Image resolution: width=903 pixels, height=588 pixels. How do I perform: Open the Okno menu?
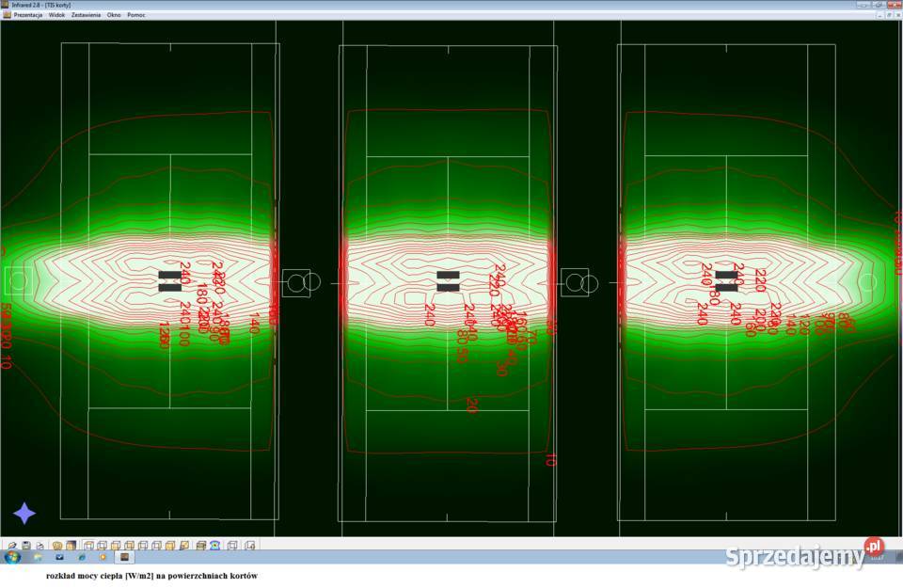point(114,15)
